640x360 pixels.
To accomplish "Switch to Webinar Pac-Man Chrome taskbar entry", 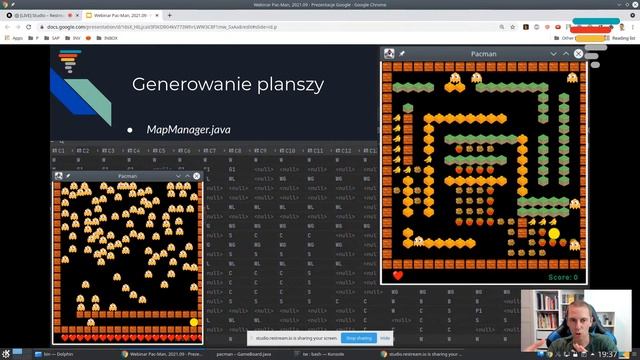I will coord(162,354).
